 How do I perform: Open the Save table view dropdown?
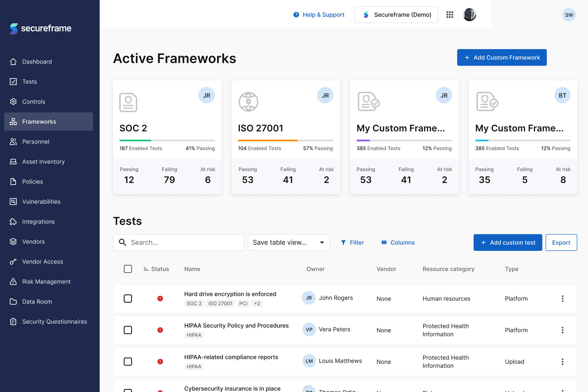(x=289, y=242)
